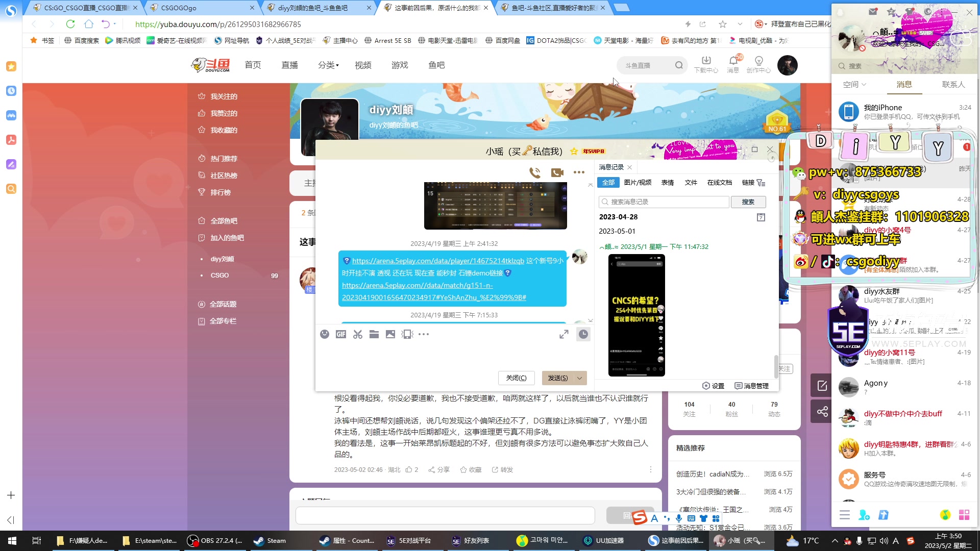Open the send file folder icon
This screenshot has height=551, width=980.
point(374,334)
